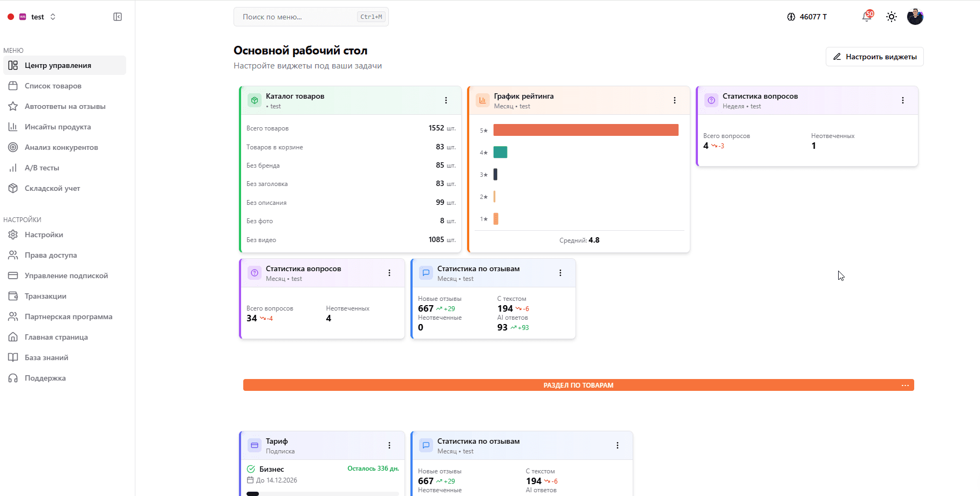Open Каталог товаров widget options menu
Image resolution: width=980 pixels, height=496 pixels.
446,100
